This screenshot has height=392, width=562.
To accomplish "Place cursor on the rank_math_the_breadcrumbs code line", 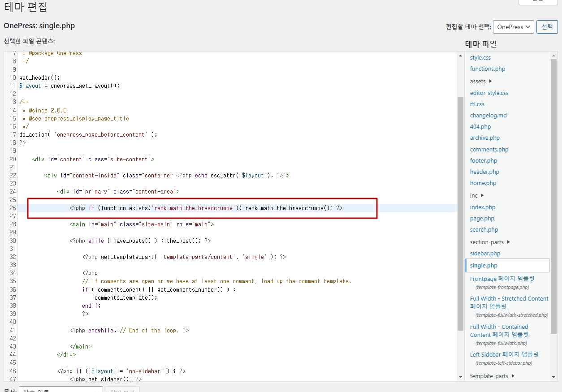I will [206, 208].
